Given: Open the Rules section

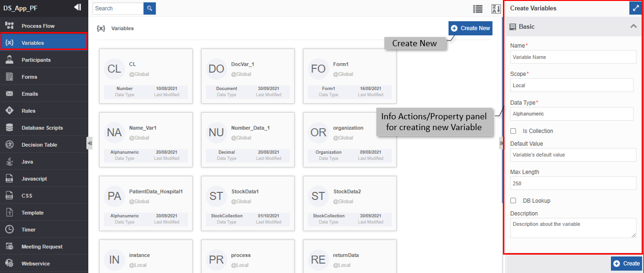Looking at the screenshot, I should (44, 111).
